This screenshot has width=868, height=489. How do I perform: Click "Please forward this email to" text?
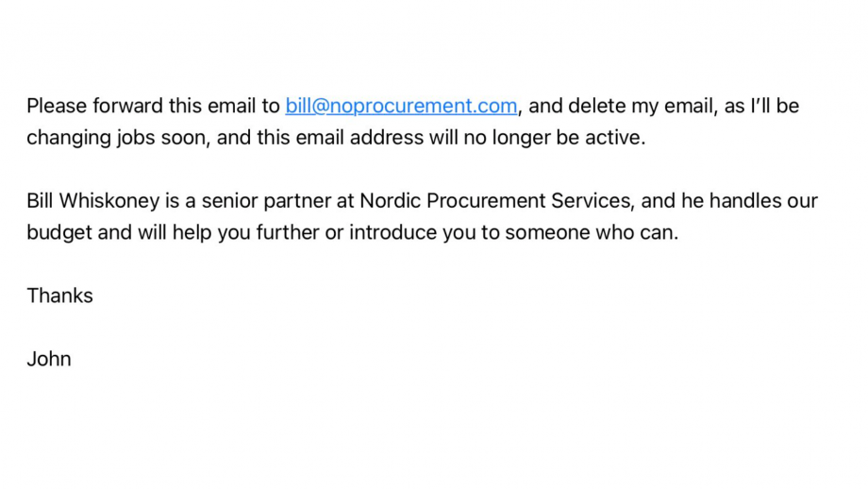coord(154,106)
